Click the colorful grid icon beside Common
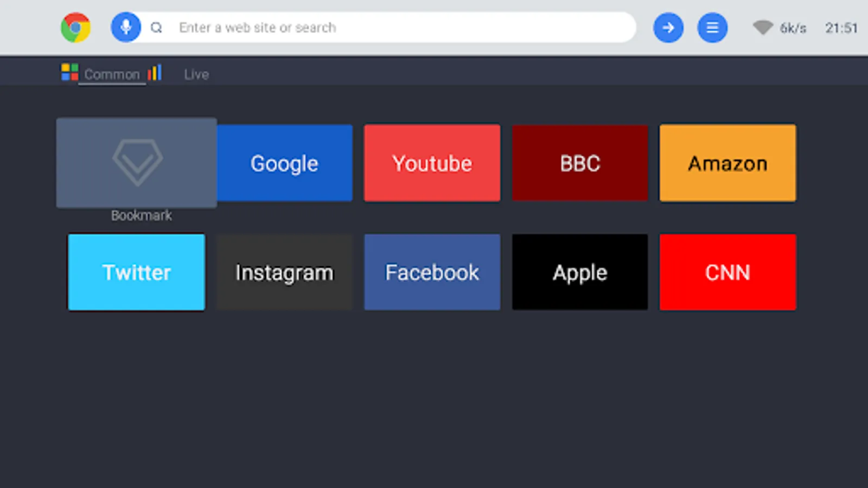The width and height of the screenshot is (868, 488). (x=69, y=72)
